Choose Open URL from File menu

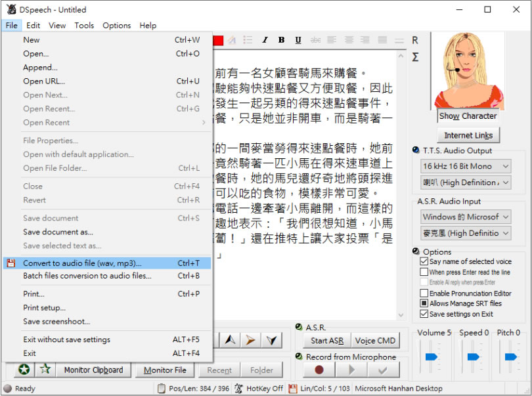pos(107,81)
